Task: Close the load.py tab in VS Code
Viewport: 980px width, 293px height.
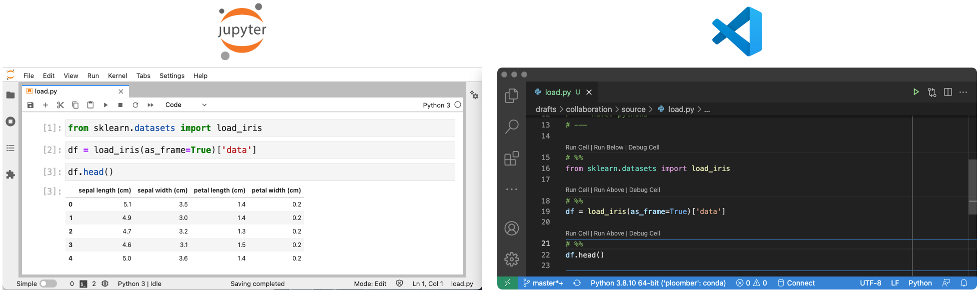Action: pyautogui.click(x=589, y=92)
